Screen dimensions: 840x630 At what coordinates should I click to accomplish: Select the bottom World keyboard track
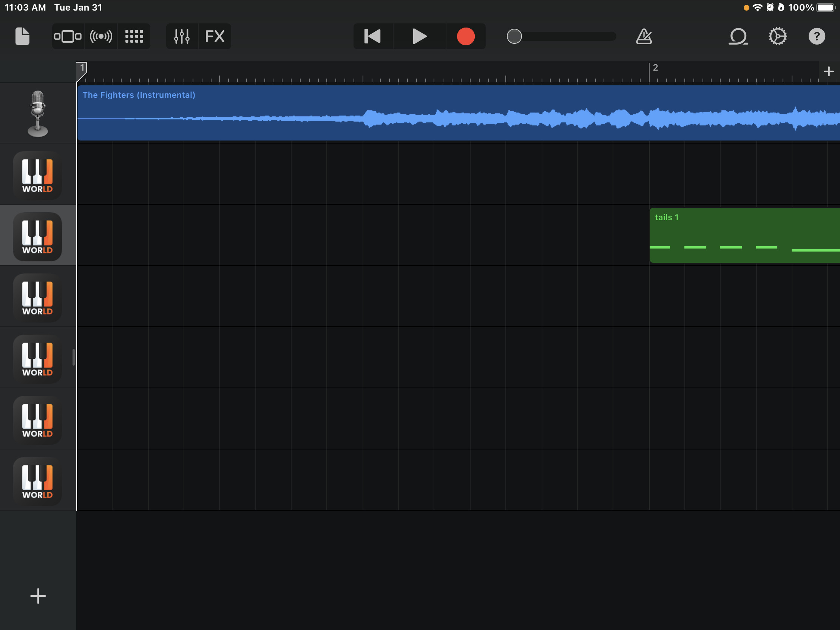[x=37, y=481]
